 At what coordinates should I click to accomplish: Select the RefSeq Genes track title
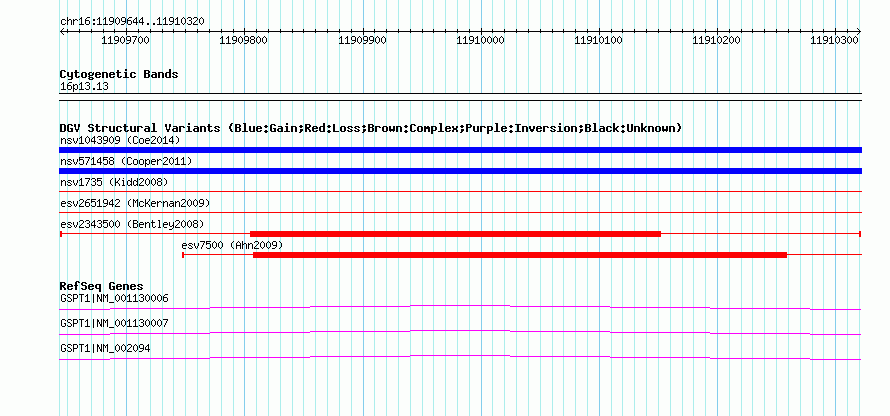pos(102,286)
